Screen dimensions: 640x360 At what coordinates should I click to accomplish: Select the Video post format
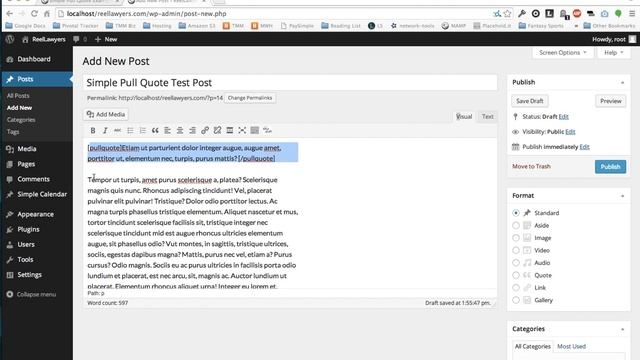[x=516, y=250]
